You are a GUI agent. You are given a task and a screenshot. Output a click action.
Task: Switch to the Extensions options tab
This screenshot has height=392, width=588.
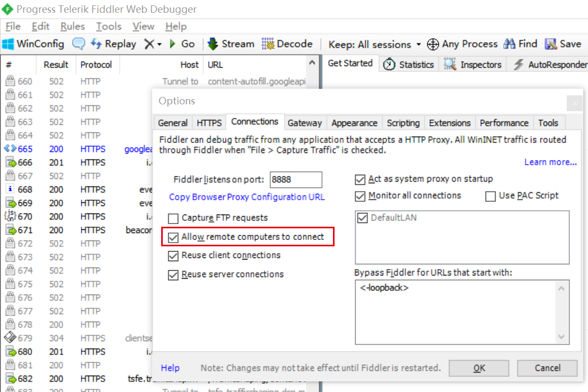coord(450,123)
